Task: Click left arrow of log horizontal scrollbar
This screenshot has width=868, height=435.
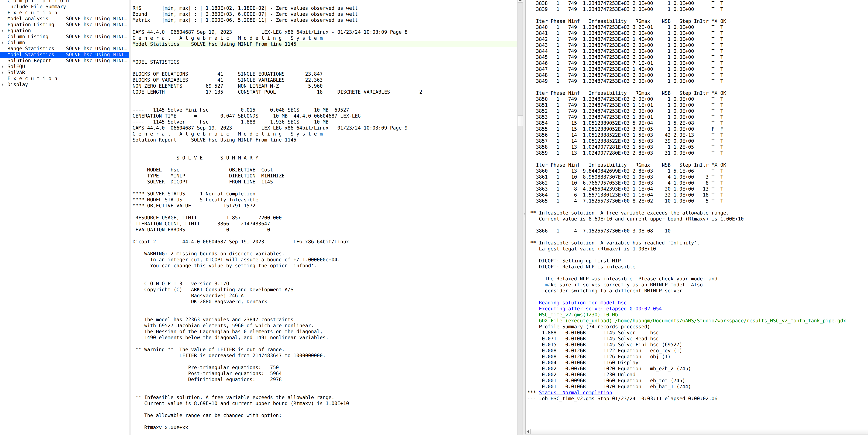Action: 528,432
